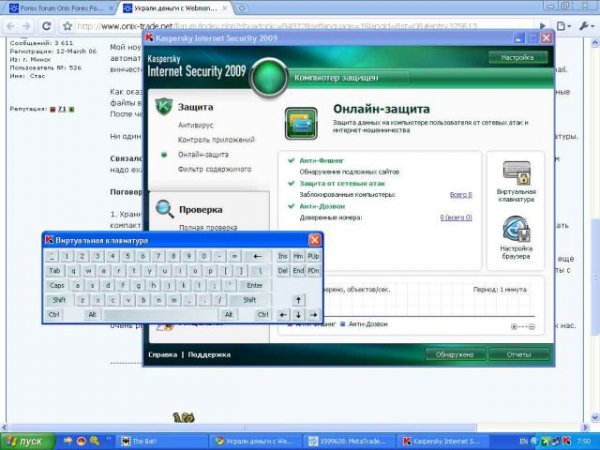Open Chrome wrench settings menu
Viewport: 600px width, 450px height.
(585, 26)
